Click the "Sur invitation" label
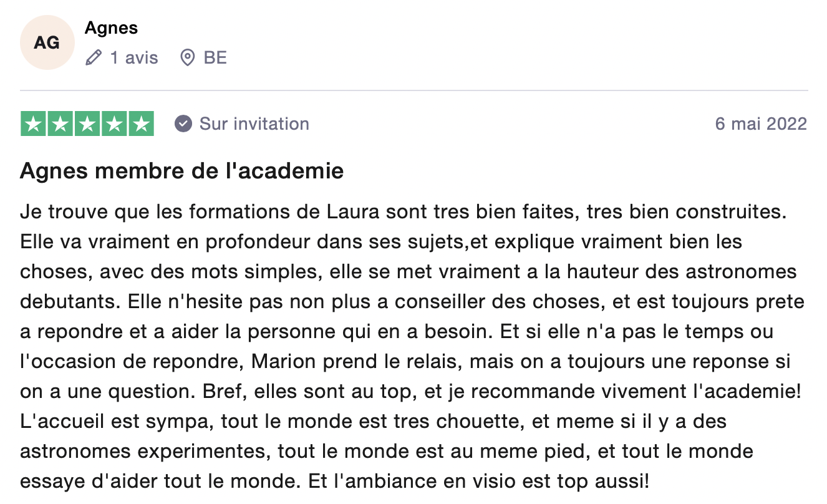The height and width of the screenshot is (504, 827). click(x=254, y=124)
